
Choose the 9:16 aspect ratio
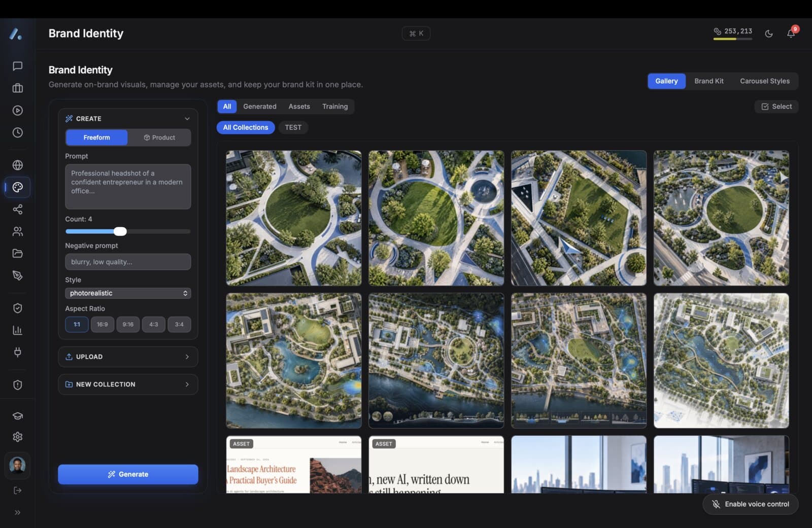[x=128, y=324]
